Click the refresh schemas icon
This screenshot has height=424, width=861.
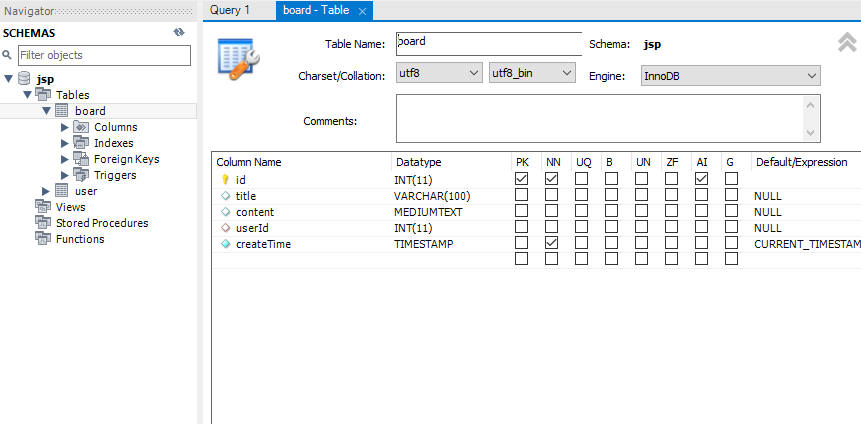point(179,32)
